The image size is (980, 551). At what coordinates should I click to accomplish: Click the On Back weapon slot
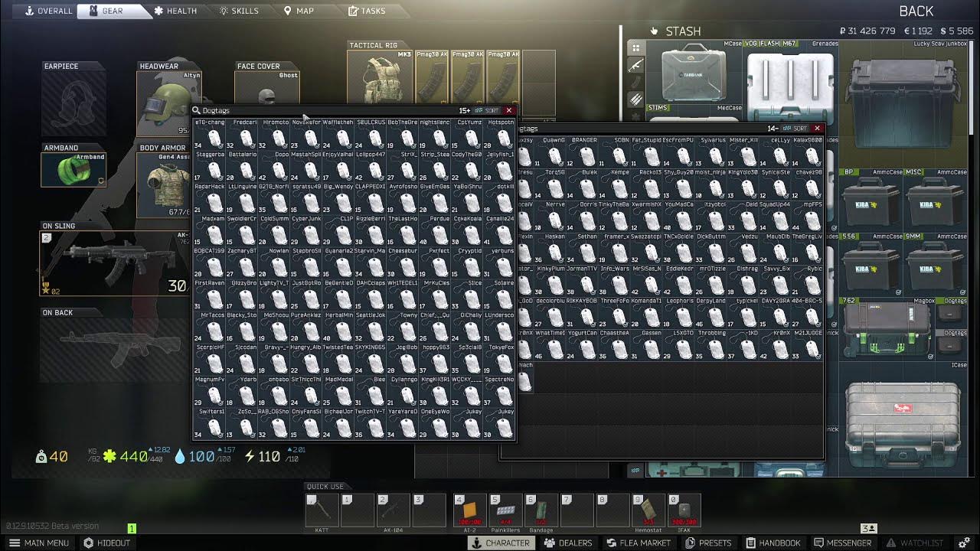[115, 349]
